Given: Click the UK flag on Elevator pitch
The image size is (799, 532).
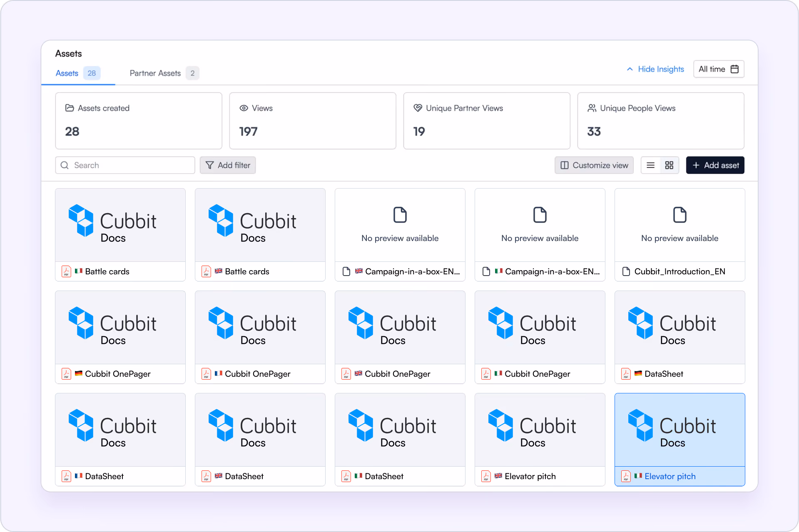Looking at the screenshot, I should [x=498, y=476].
